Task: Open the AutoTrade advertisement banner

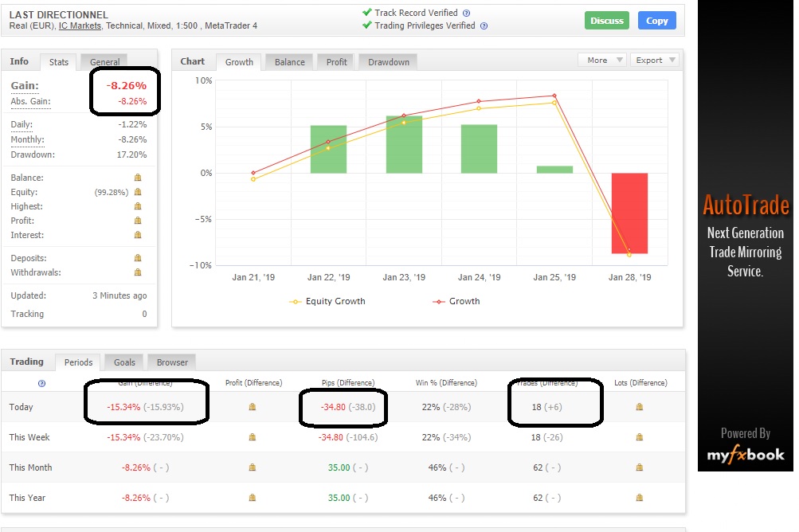Action: (x=746, y=236)
